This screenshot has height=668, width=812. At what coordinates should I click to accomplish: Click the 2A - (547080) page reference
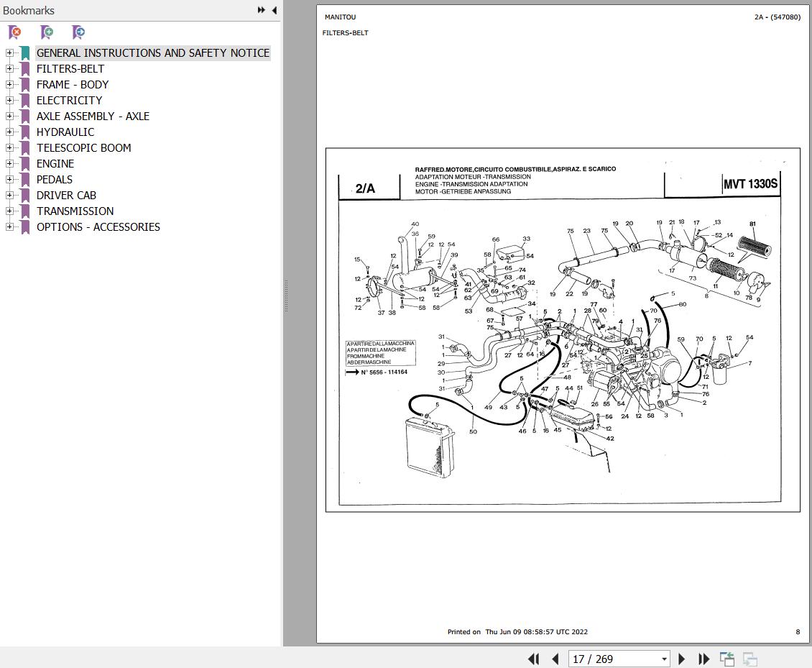[x=778, y=17]
